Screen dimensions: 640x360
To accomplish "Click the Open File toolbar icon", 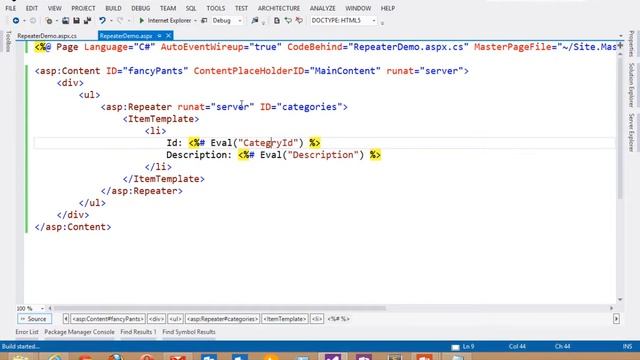I will click(x=65, y=20).
